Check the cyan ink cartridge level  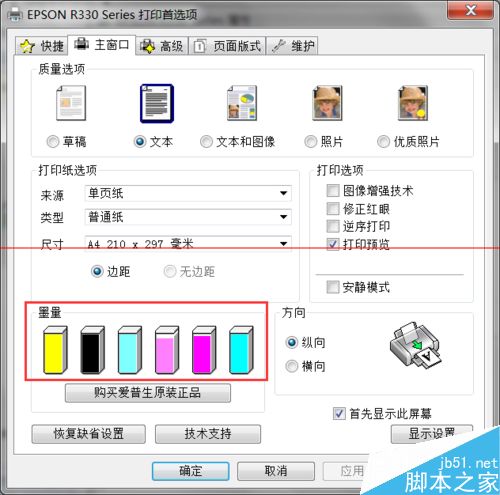tap(241, 350)
